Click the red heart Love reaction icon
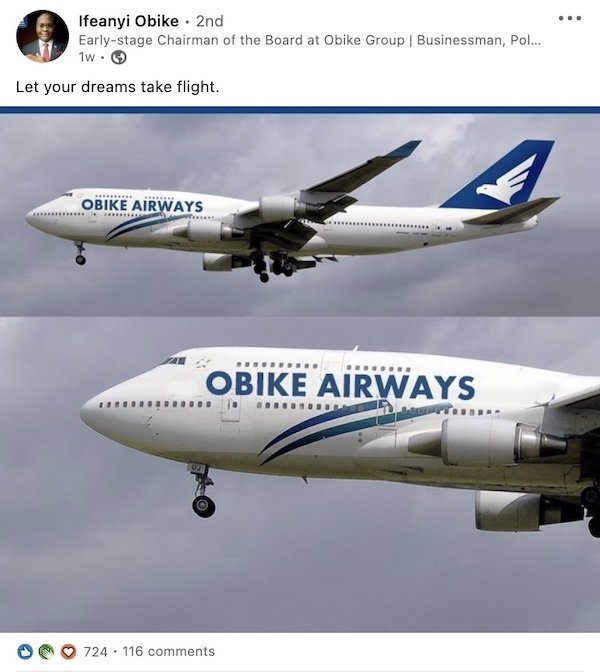 point(68,652)
